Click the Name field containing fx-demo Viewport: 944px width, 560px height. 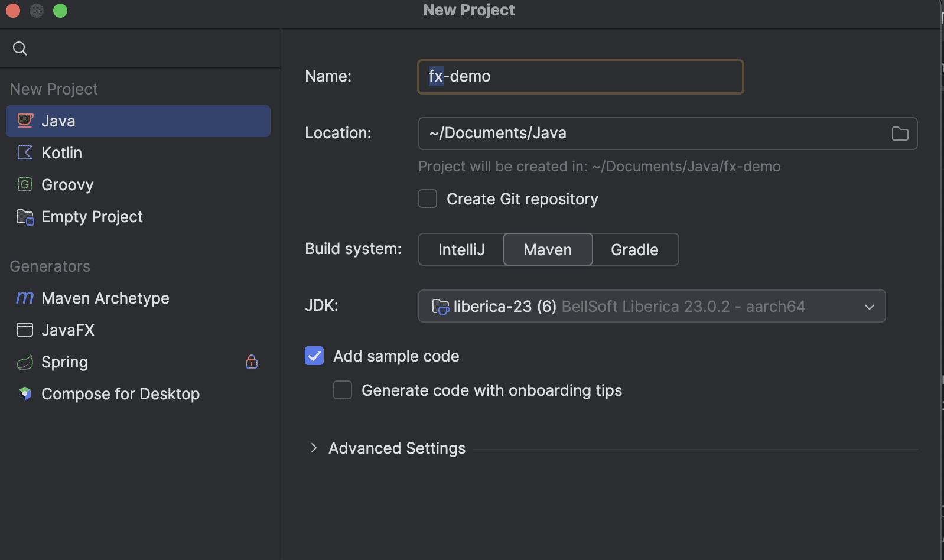tap(581, 76)
